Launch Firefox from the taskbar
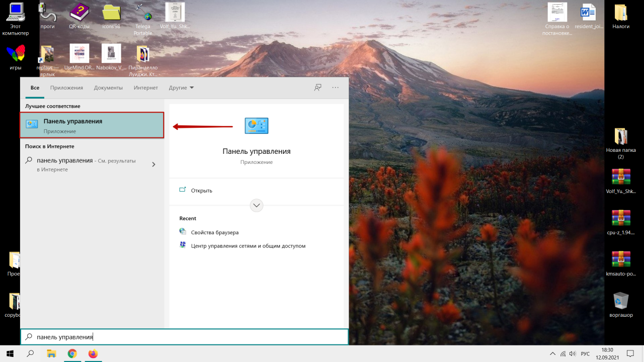This screenshot has width=644, height=362. (x=93, y=353)
